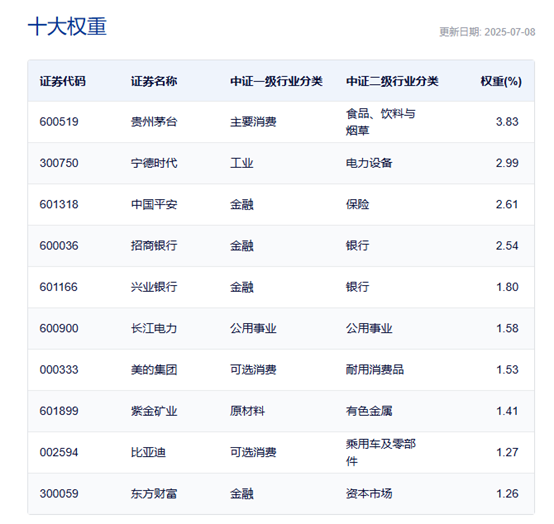Image resolution: width=554 pixels, height=524 pixels.
Task: Click weight value 2.99
Action: pyautogui.click(x=507, y=163)
